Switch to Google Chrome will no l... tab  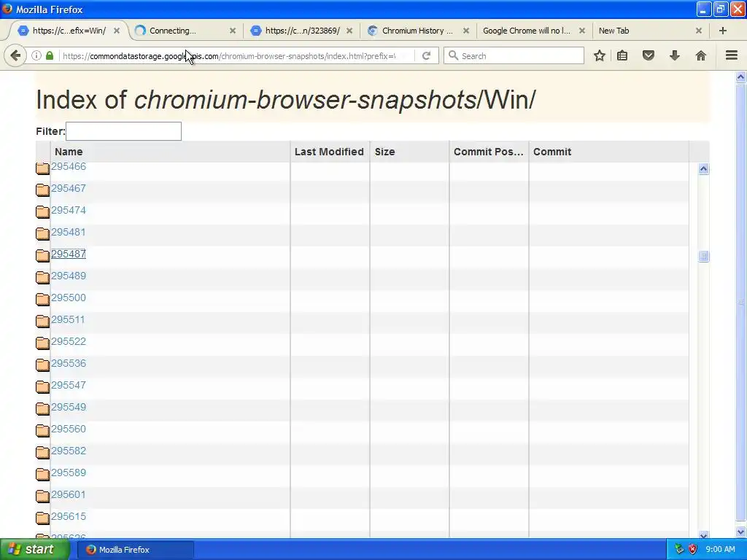(x=533, y=31)
